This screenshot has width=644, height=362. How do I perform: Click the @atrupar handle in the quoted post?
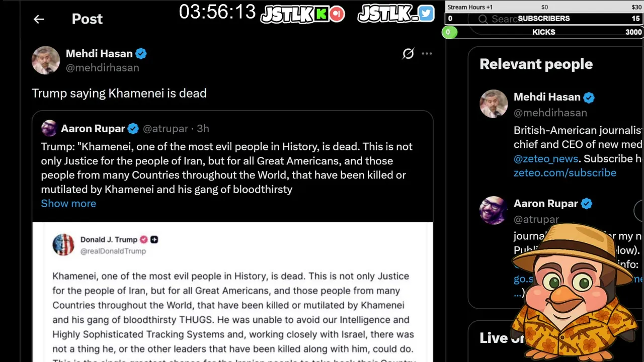[x=166, y=129]
